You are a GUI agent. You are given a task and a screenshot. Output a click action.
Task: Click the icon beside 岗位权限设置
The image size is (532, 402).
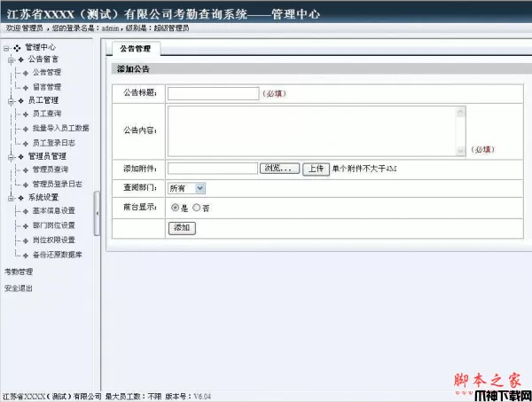26,240
